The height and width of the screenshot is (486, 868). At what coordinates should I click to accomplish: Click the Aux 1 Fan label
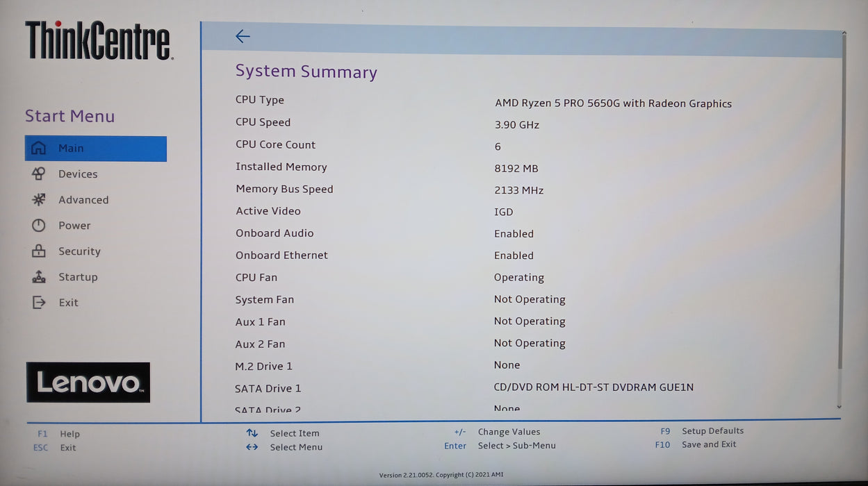click(261, 322)
